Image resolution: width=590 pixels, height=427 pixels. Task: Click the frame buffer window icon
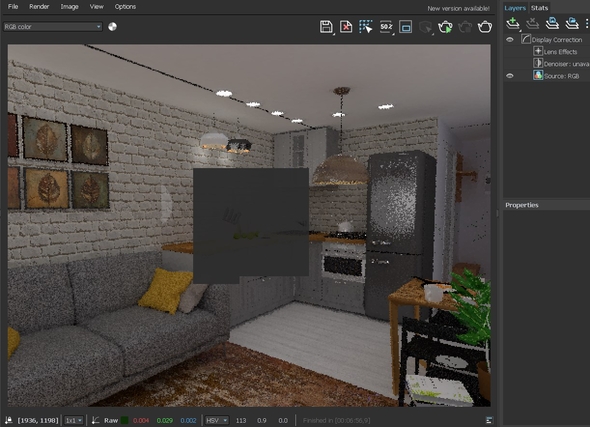click(405, 27)
